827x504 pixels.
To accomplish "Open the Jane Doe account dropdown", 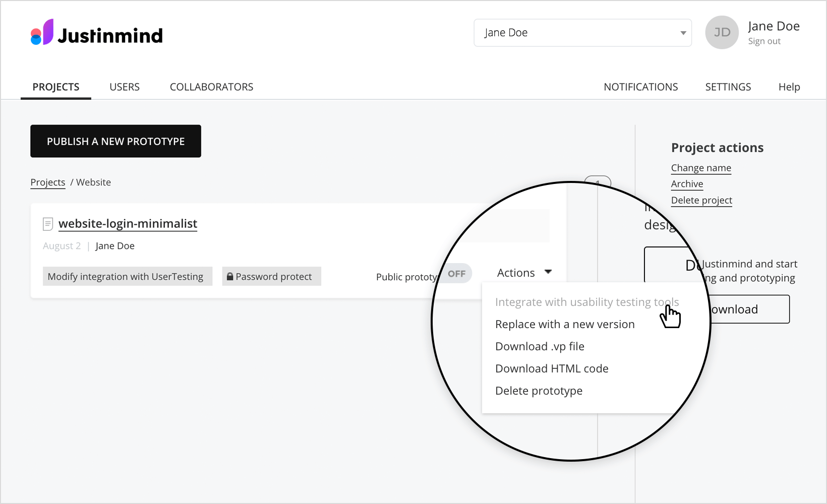I will 582,33.
